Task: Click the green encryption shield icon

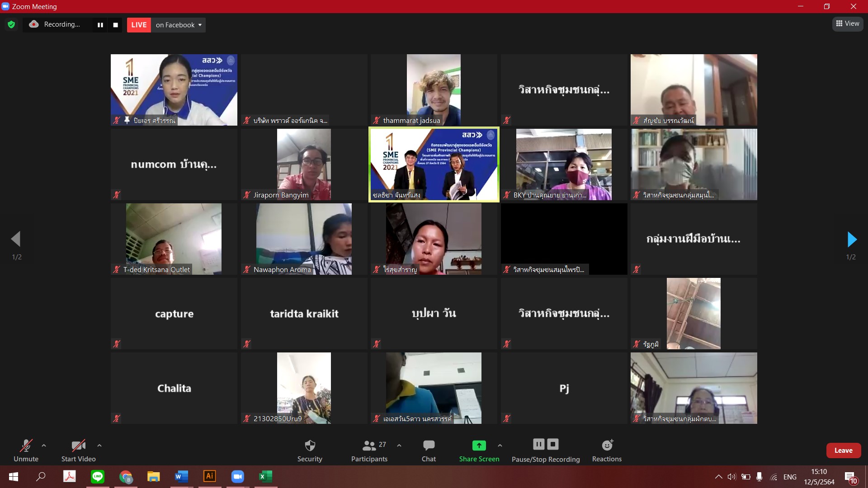Action: click(x=11, y=25)
